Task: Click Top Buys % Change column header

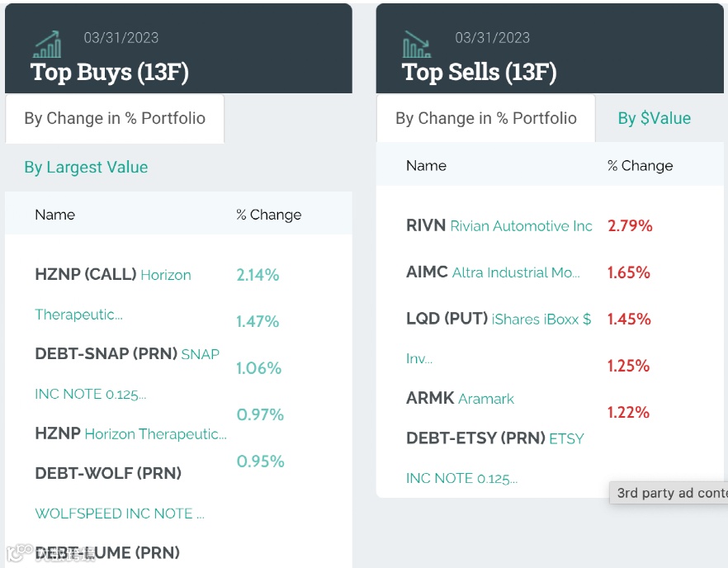Action: click(268, 214)
